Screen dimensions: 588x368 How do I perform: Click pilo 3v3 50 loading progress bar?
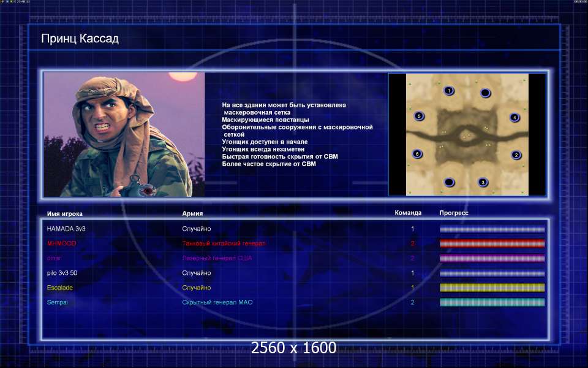pos(492,273)
